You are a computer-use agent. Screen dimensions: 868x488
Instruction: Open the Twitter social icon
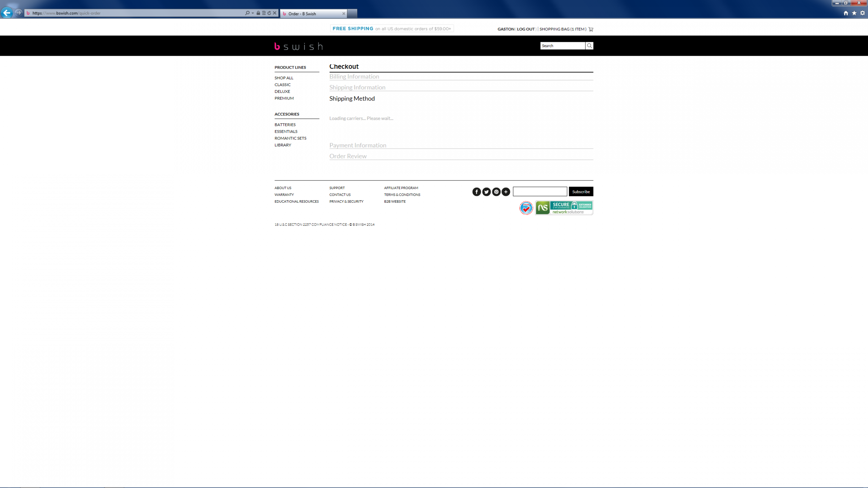486,192
